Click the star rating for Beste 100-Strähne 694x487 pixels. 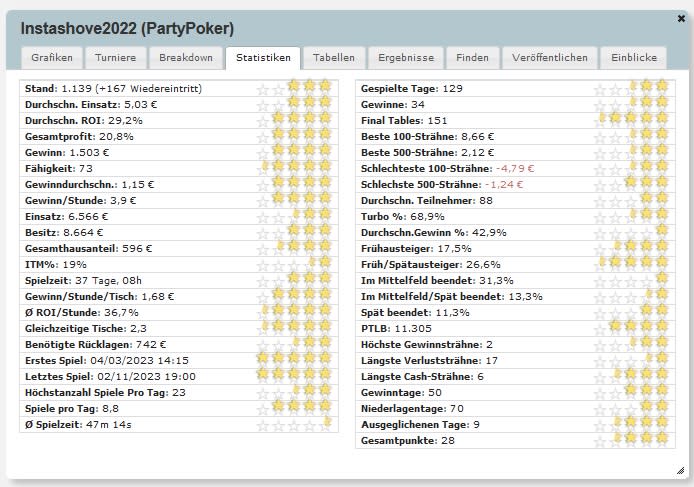(631, 136)
